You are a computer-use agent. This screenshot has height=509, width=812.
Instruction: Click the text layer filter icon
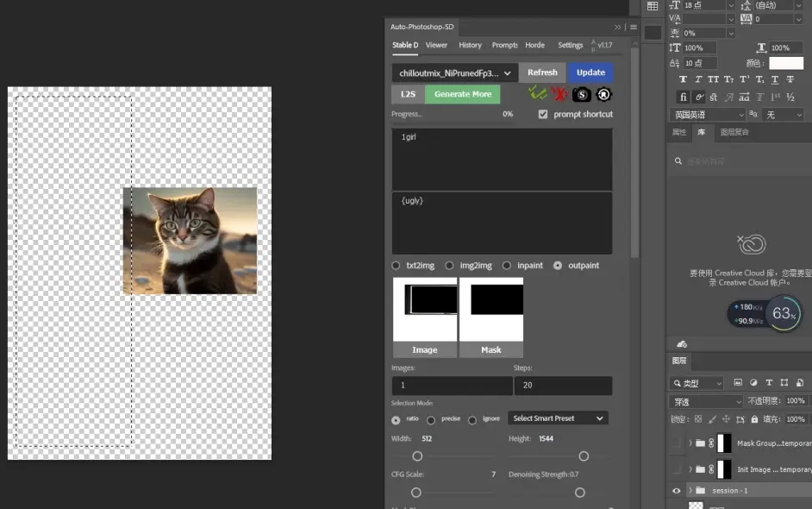[770, 383]
